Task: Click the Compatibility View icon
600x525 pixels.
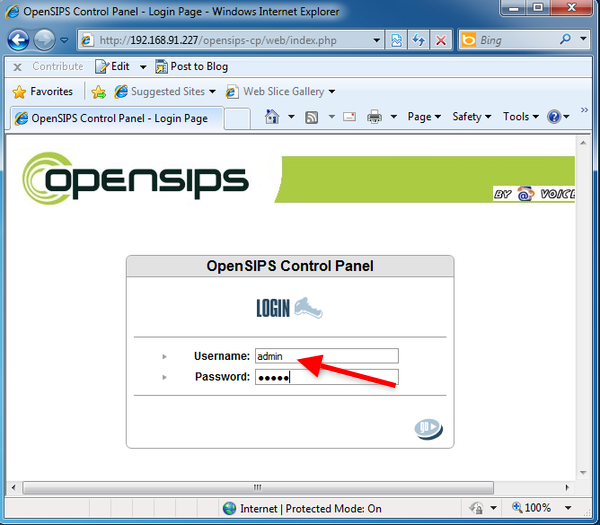Action: [x=396, y=40]
